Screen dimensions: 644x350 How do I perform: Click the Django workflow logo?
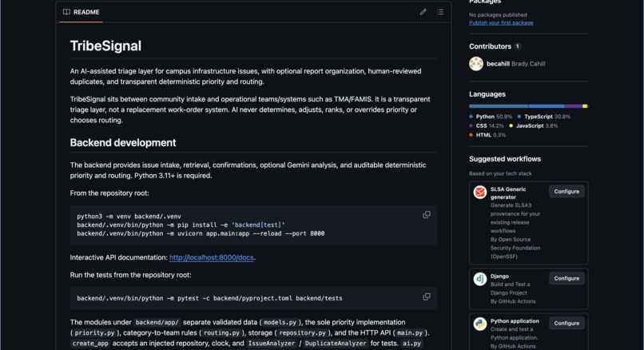[x=479, y=279]
